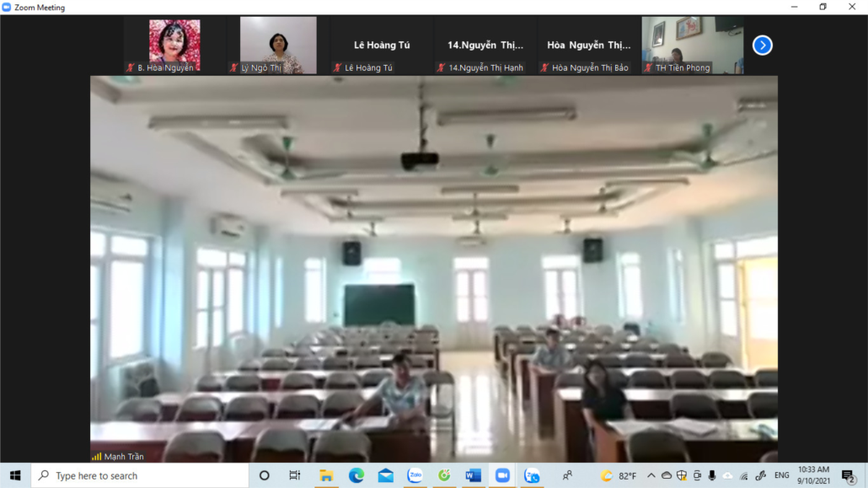Click the microphone icon in system tray
Image resolution: width=868 pixels, height=488 pixels.
712,476
